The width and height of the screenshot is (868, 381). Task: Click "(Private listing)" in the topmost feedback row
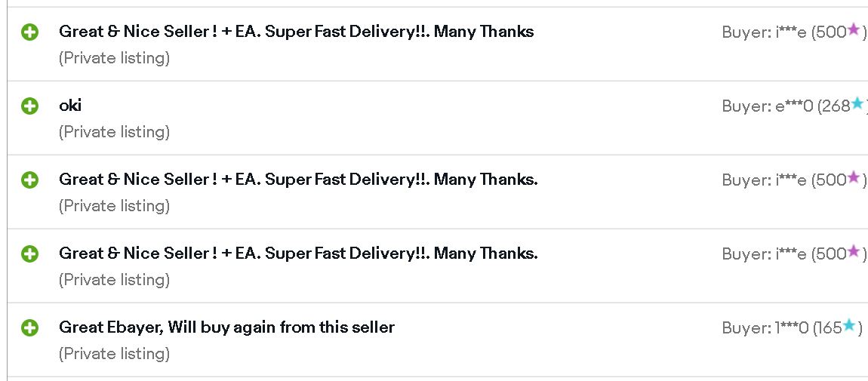(x=114, y=57)
